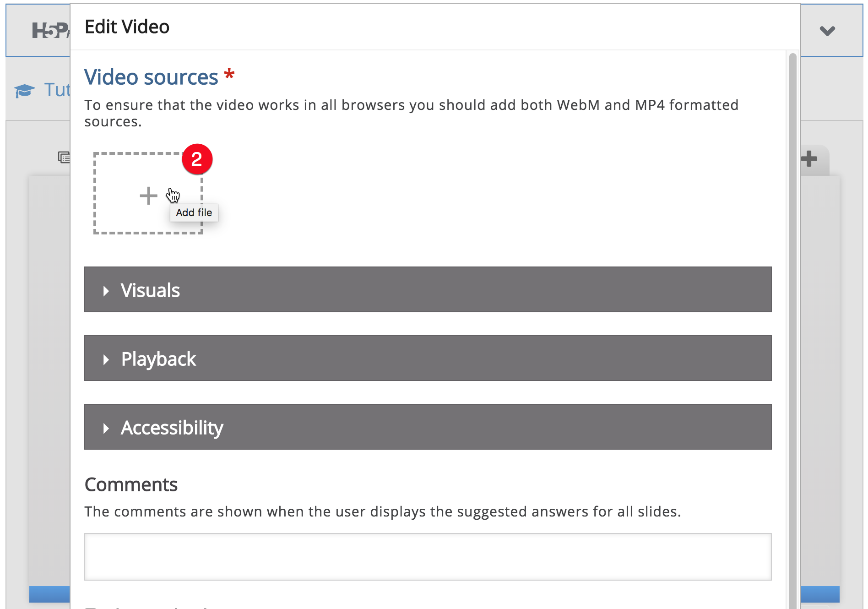Expand the Accessibility settings section
The height and width of the screenshot is (609, 868).
428,427
